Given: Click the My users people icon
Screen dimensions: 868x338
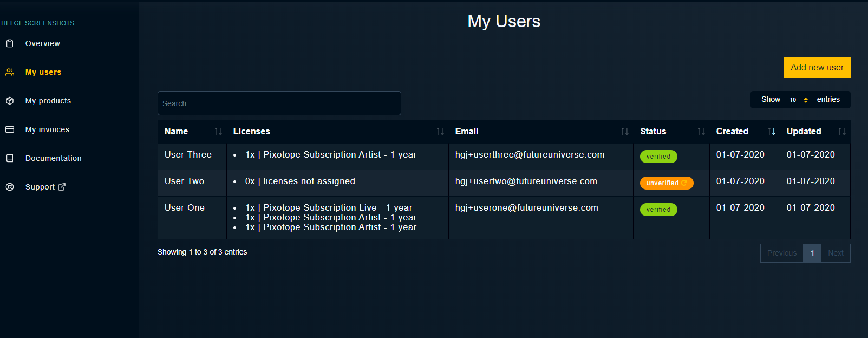Looking at the screenshot, I should pyautogui.click(x=10, y=72).
